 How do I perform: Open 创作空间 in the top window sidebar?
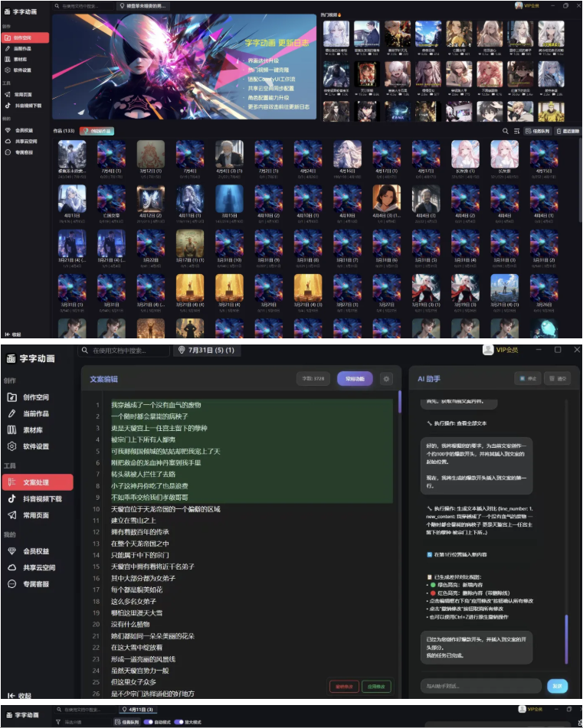25,38
